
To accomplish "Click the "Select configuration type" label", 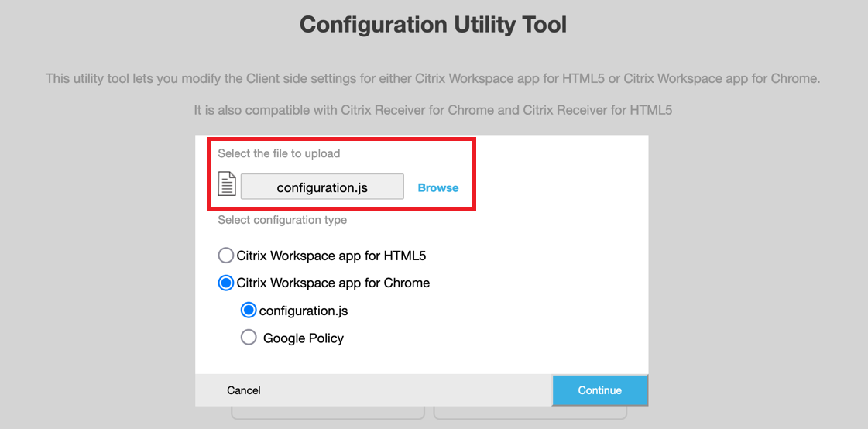I will (x=283, y=220).
